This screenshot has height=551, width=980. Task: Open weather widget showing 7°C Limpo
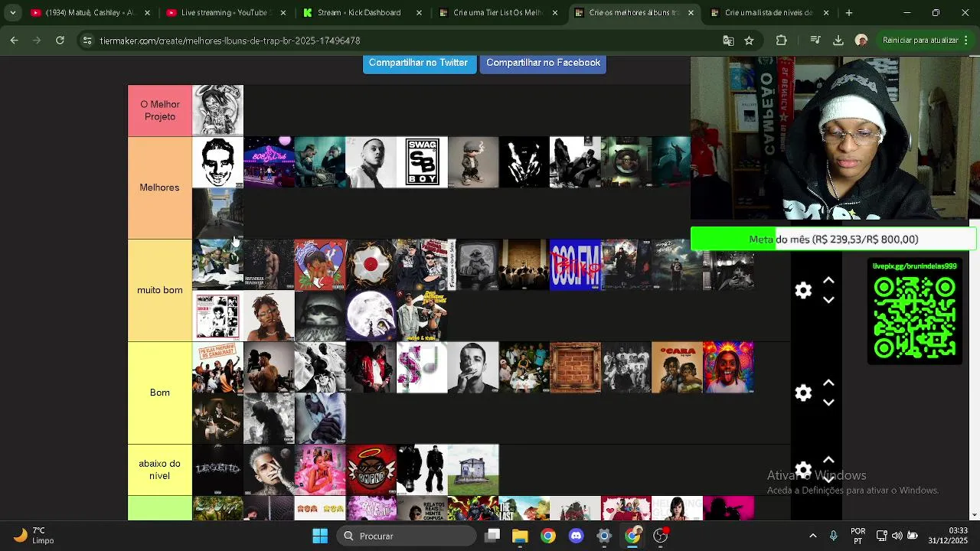pos(34,536)
